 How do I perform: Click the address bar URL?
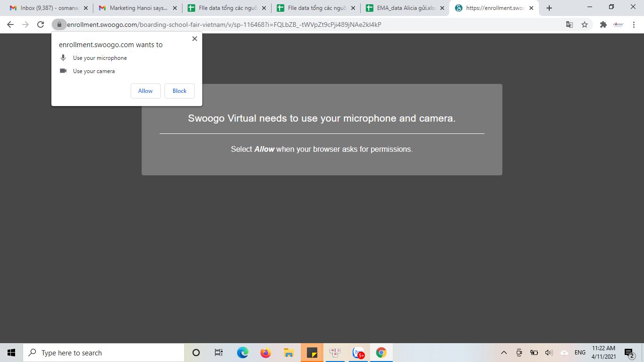(x=224, y=25)
